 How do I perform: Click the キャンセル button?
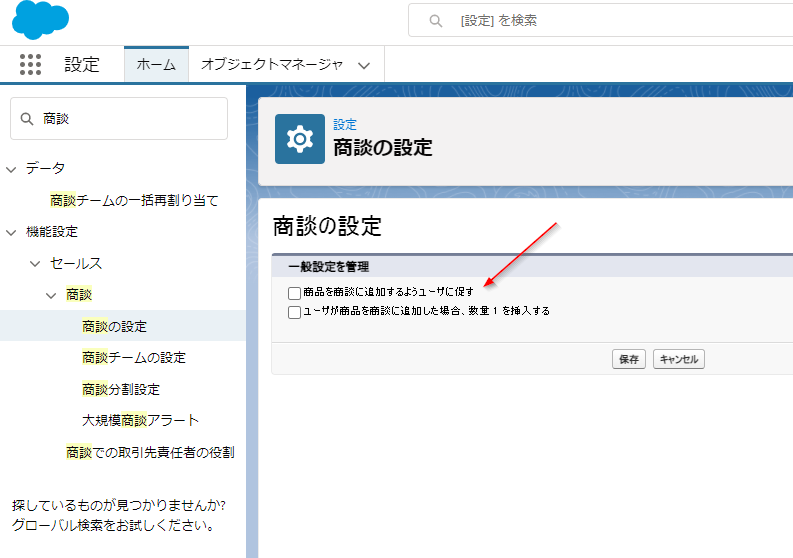click(x=679, y=359)
